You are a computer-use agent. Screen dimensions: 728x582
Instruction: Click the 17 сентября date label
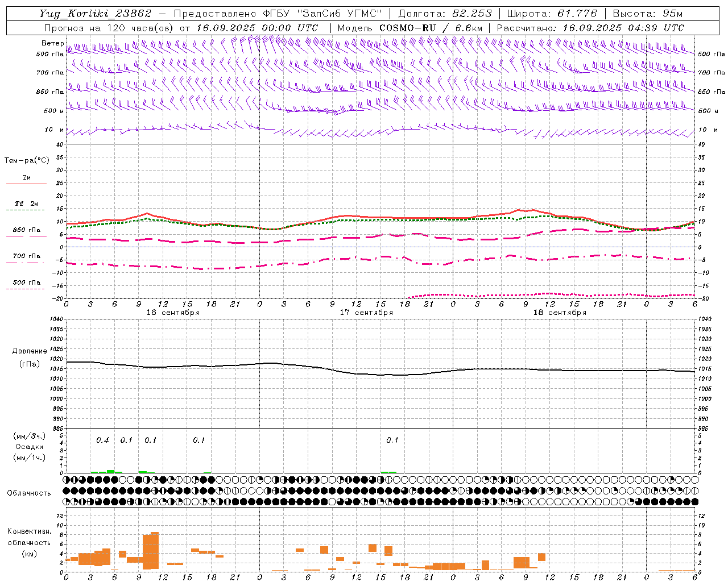coord(366,313)
